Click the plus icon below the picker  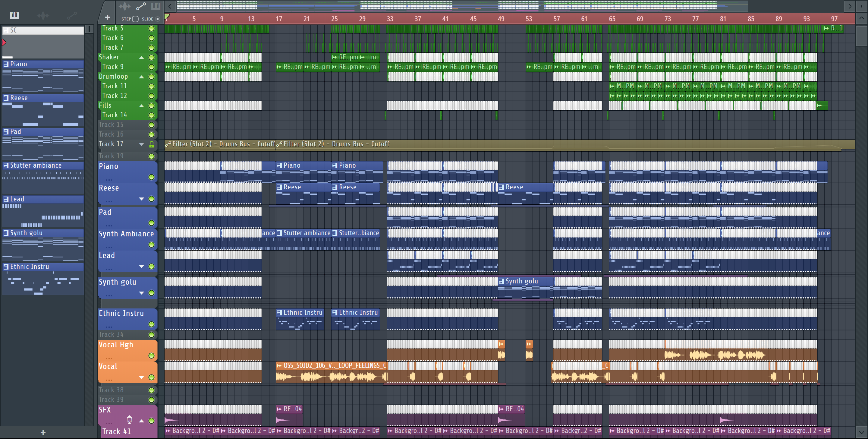[43, 432]
